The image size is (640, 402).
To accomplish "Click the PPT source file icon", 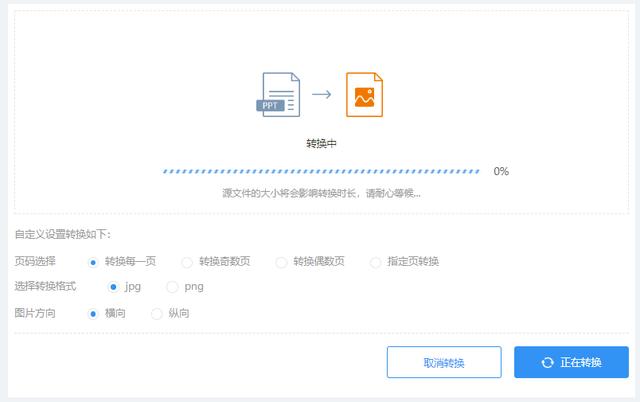I will (278, 94).
